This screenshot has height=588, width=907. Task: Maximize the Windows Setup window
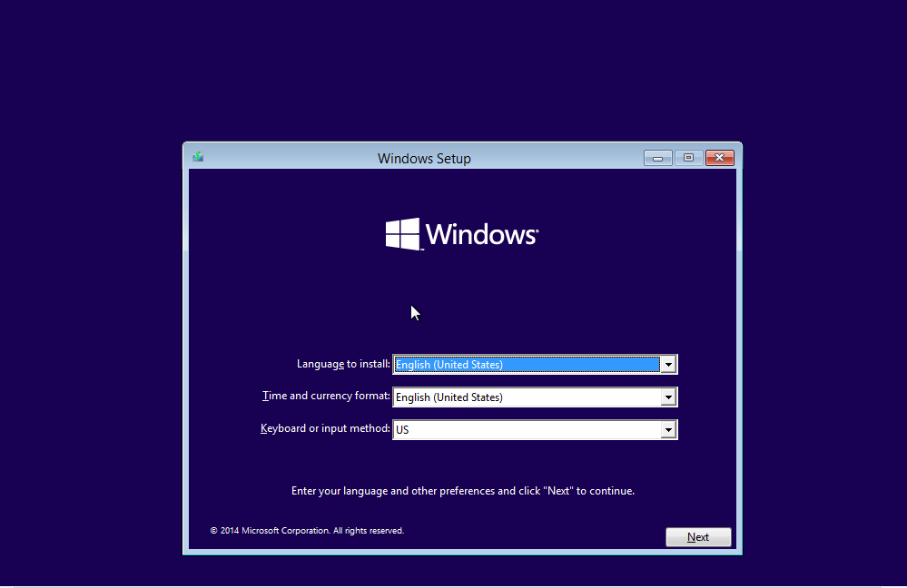pyautogui.click(x=688, y=158)
